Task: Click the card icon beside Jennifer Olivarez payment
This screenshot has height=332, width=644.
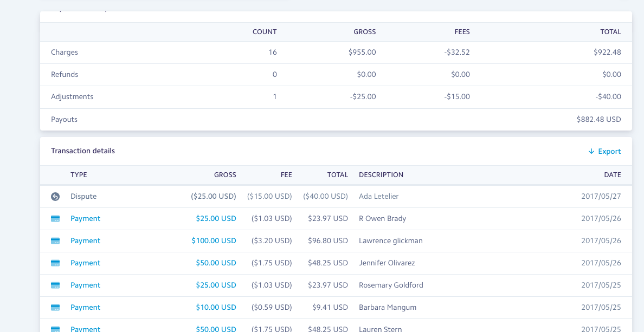Action: click(55, 263)
